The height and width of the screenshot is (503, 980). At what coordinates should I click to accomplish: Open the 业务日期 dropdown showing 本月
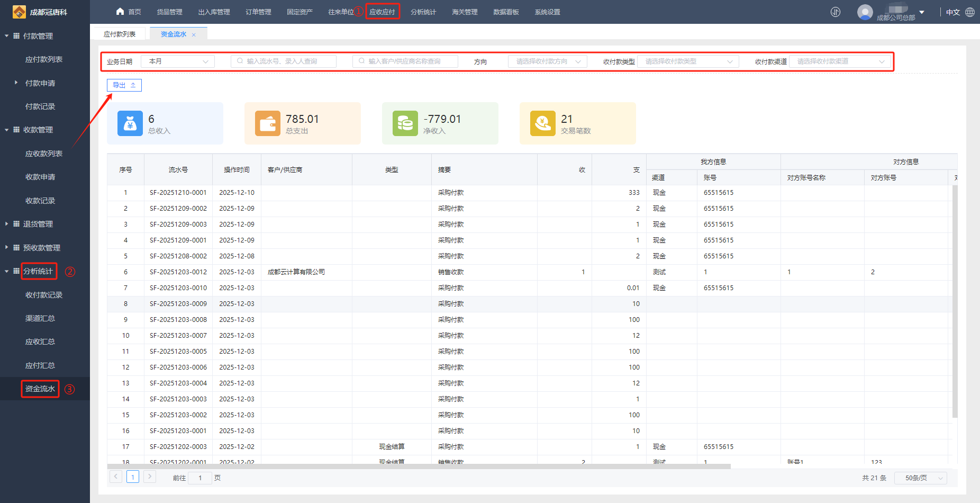coord(178,61)
